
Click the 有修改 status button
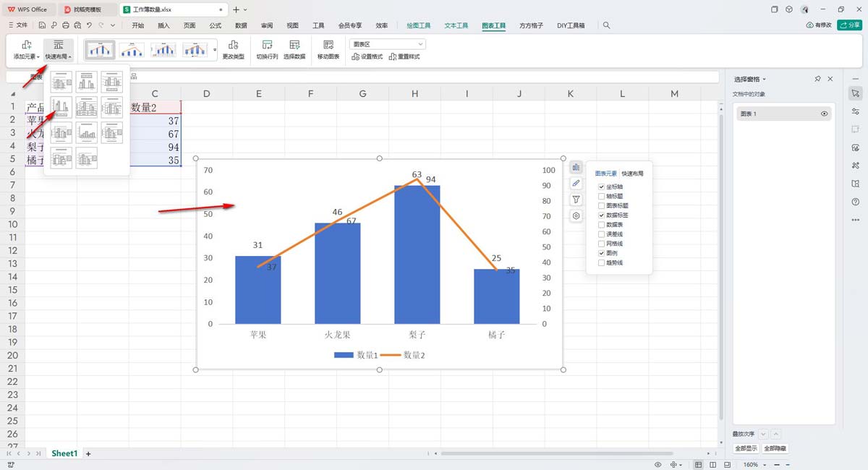(x=819, y=25)
